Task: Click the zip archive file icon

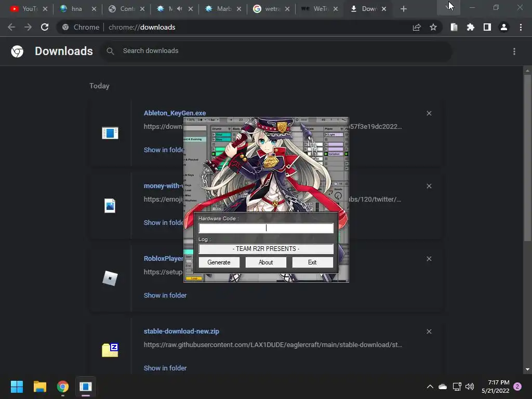Action: coord(110,350)
